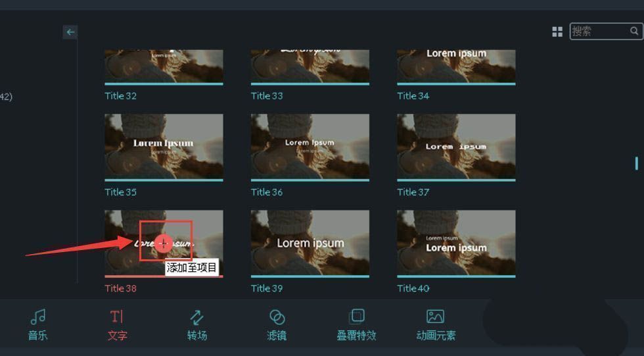Choose the Title 37 thumbnail

(456, 146)
